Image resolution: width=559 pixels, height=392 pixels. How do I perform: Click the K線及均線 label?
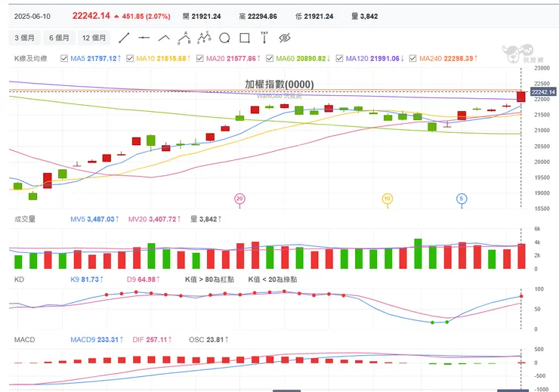pyautogui.click(x=31, y=58)
